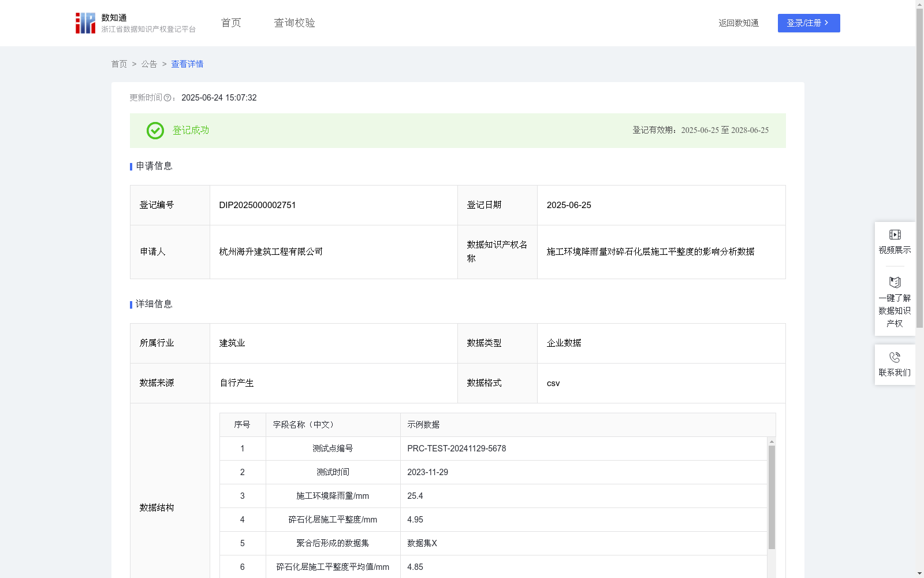Click the 施工环境降雨量对碎石化层施工平整度的影响分析数据 title

[650, 252]
